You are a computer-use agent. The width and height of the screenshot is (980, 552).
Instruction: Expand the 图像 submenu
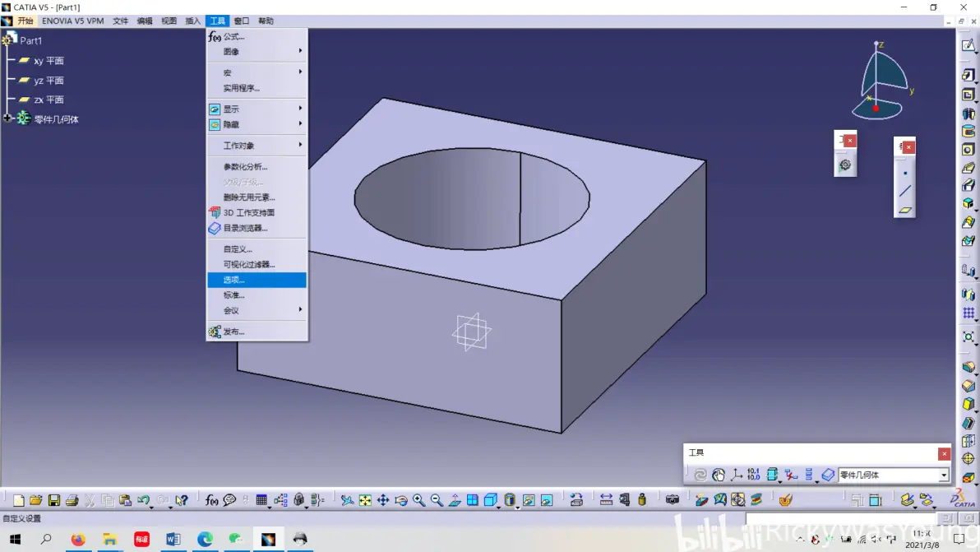(x=257, y=51)
